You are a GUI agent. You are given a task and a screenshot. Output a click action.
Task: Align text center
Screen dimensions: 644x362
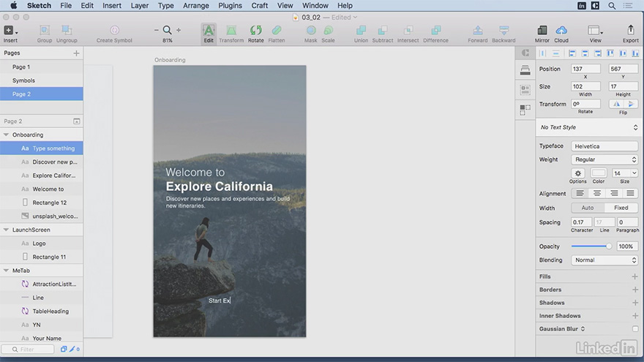(596, 193)
